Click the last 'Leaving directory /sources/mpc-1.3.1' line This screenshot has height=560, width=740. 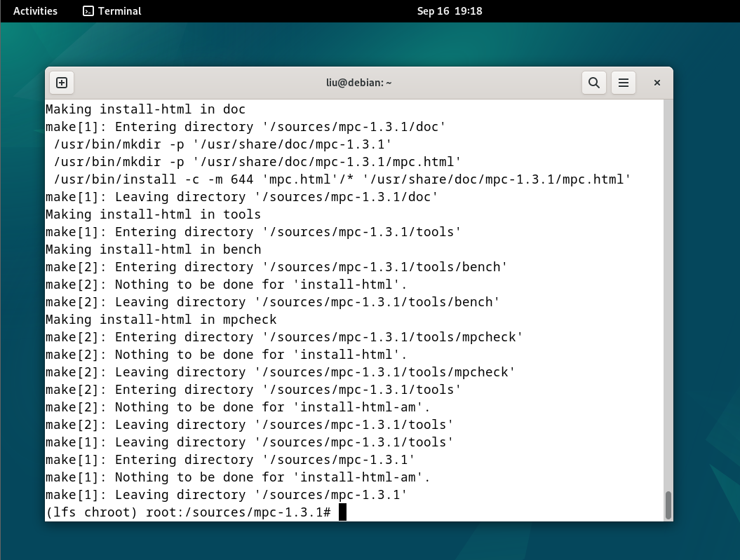coord(227,495)
